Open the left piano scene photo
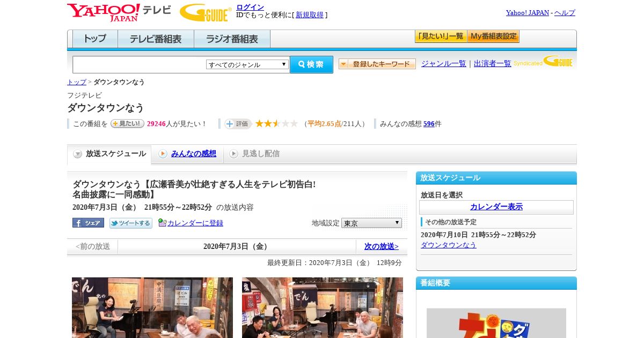The height and width of the screenshot is (338, 644). 152,307
